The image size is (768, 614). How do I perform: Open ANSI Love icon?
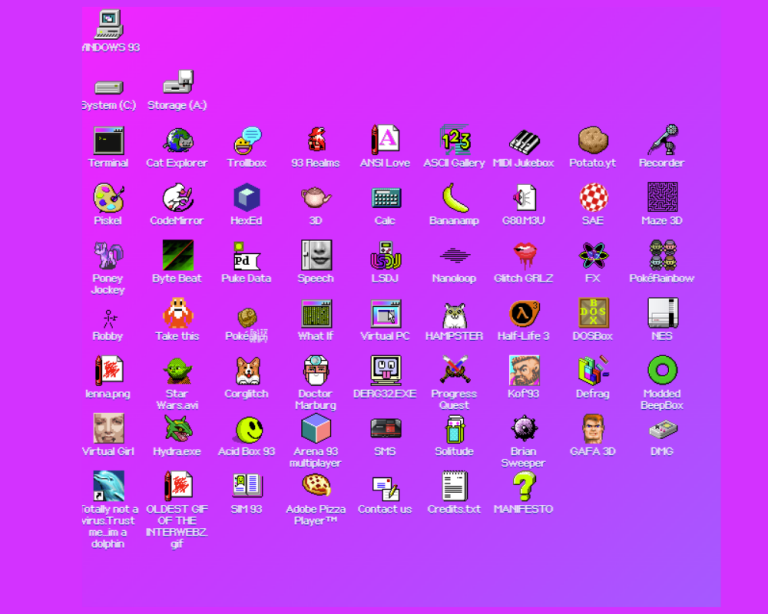coord(385,141)
